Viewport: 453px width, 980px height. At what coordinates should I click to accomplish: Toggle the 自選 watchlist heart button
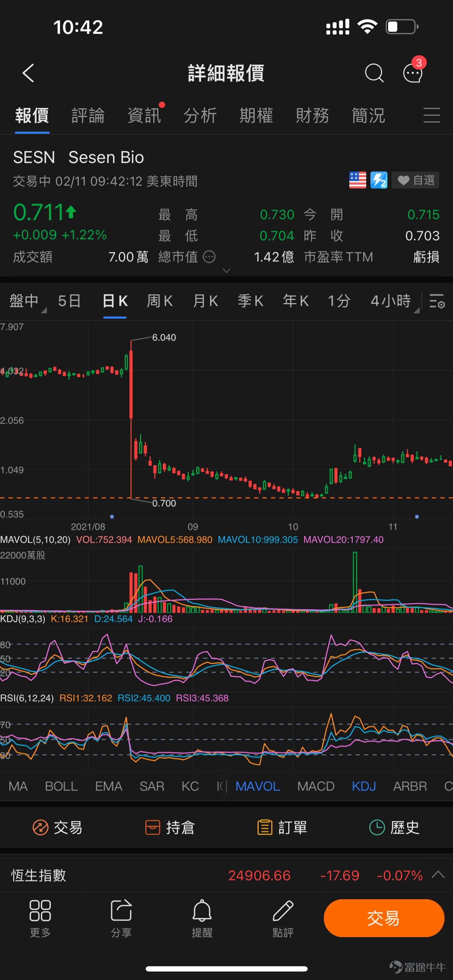[x=415, y=180]
